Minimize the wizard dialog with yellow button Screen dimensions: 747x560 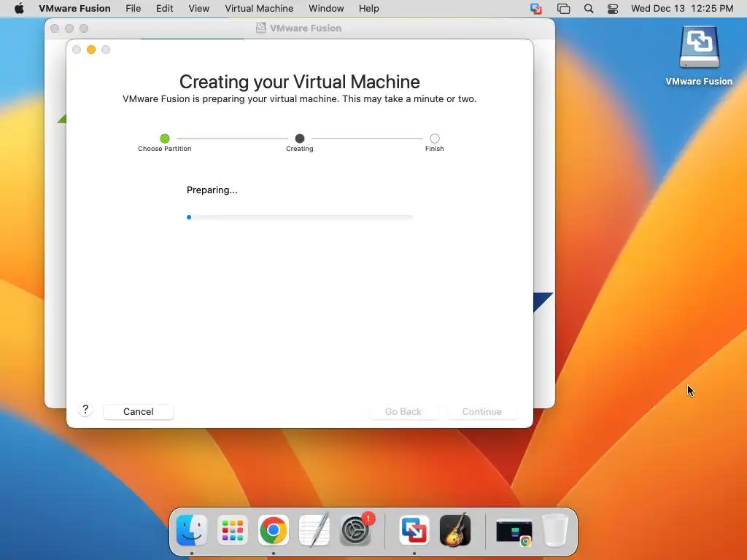tap(91, 50)
